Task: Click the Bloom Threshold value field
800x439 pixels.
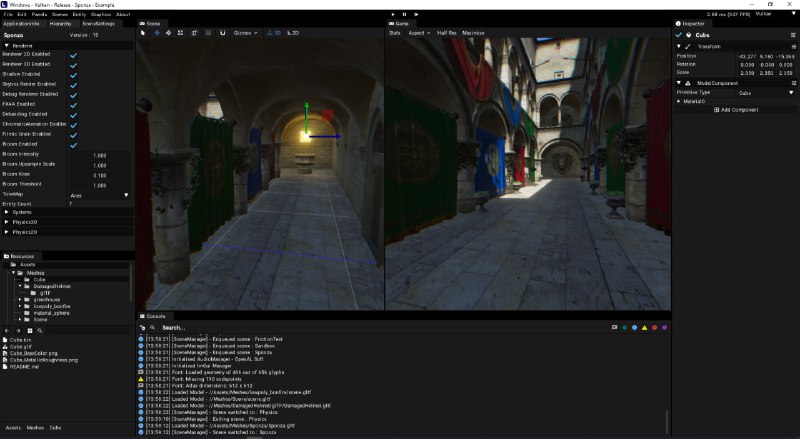Action: coord(99,185)
